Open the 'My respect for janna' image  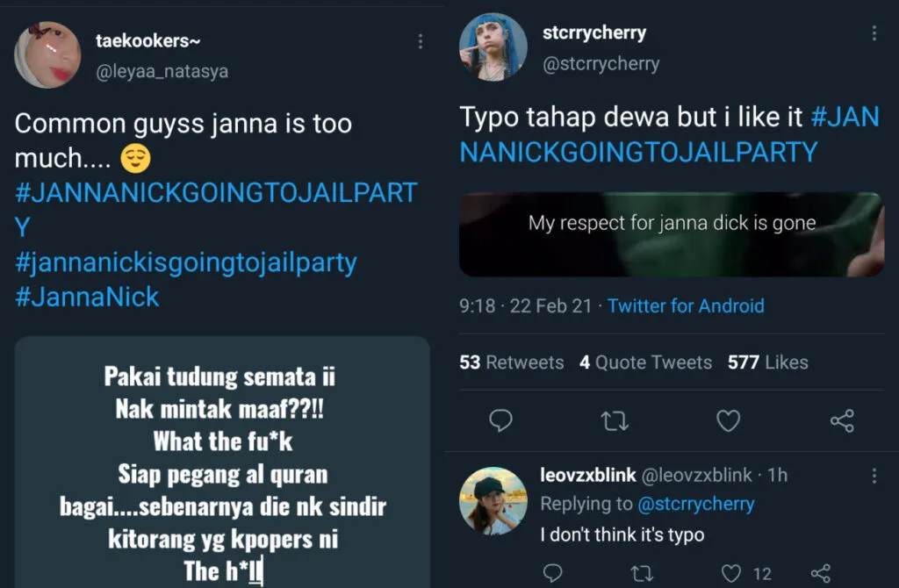pyautogui.click(x=671, y=234)
